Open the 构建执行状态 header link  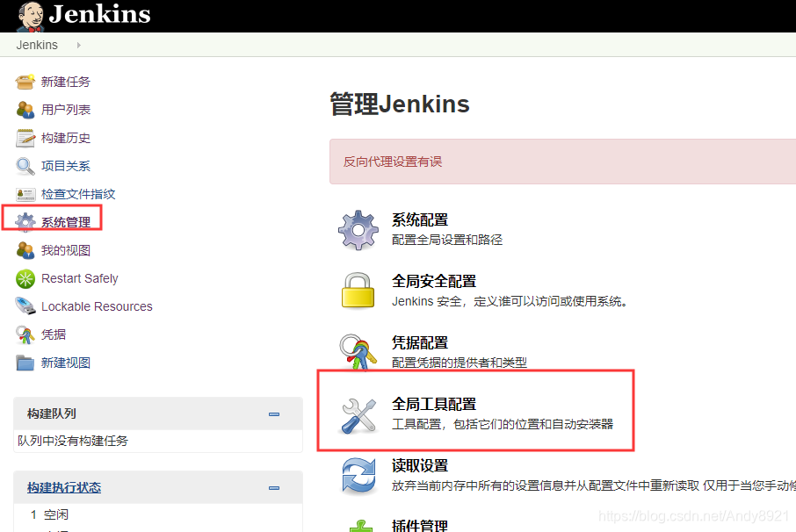tap(64, 487)
